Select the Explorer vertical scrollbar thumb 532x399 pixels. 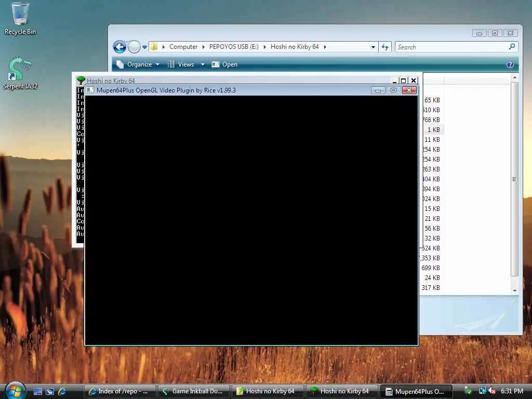[x=514, y=179]
